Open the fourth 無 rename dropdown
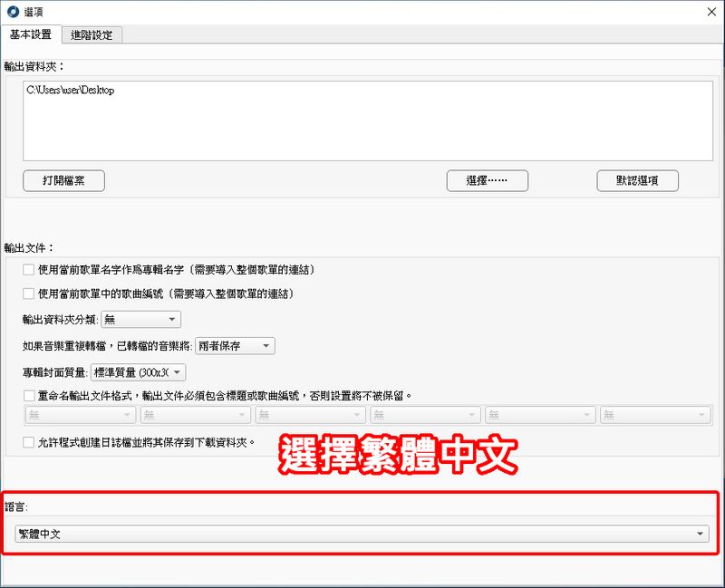The image size is (725, 588). (425, 415)
